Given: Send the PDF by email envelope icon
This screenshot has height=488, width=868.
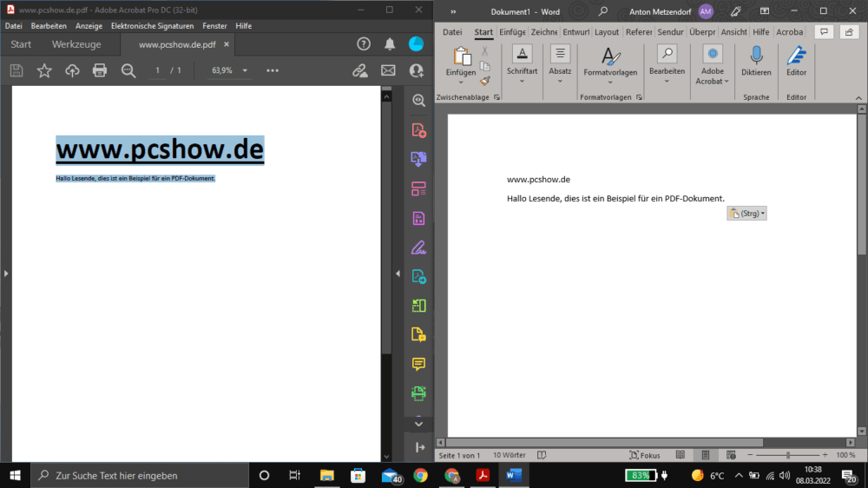Looking at the screenshot, I should point(388,70).
